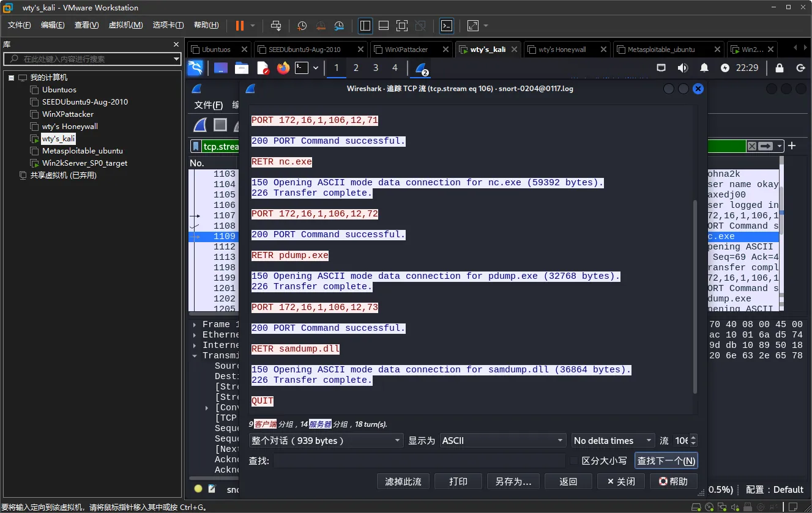Toggle the VMware library sidebar view icon
The width and height of the screenshot is (812, 513).
point(365,26)
